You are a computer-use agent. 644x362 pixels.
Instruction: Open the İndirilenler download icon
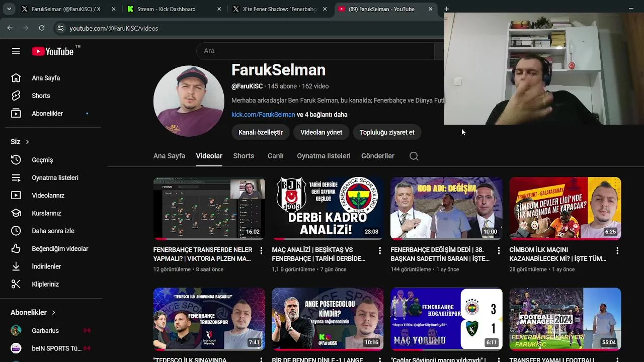pos(16,266)
